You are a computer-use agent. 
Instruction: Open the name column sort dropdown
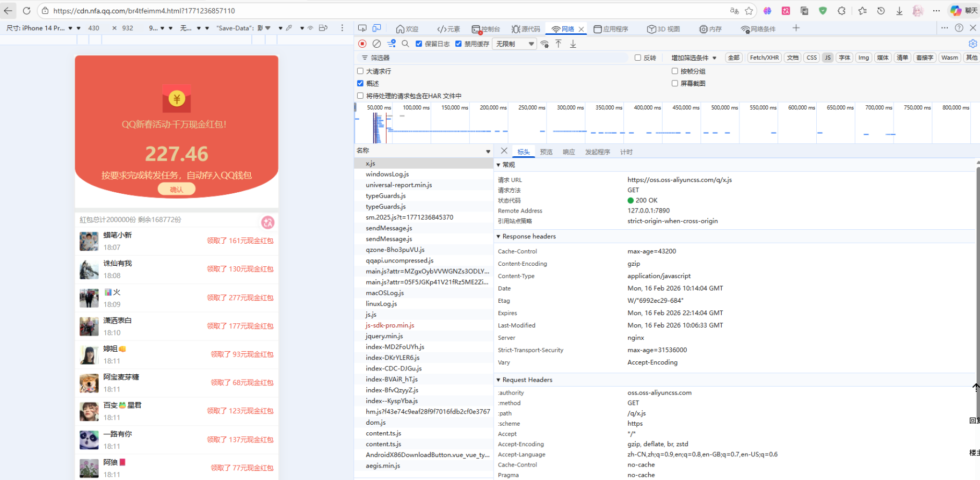coord(488,151)
